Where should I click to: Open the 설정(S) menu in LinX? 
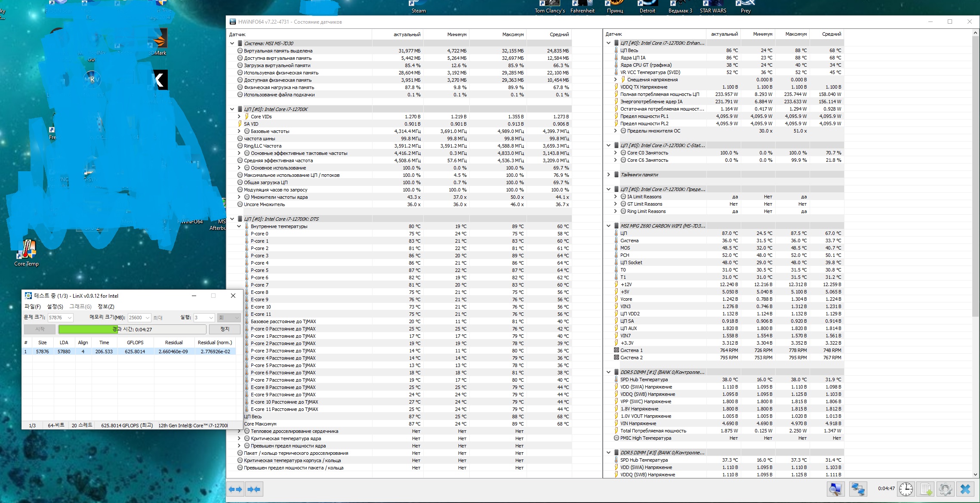[55, 306]
